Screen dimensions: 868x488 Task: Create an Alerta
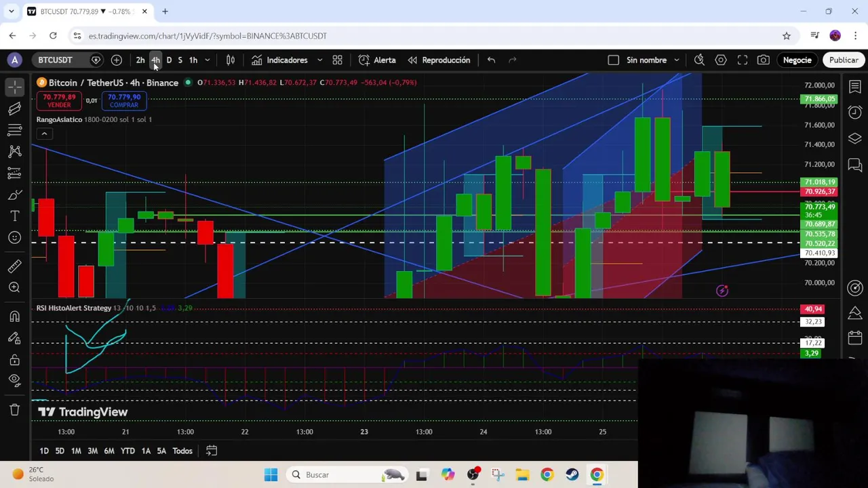click(x=377, y=60)
